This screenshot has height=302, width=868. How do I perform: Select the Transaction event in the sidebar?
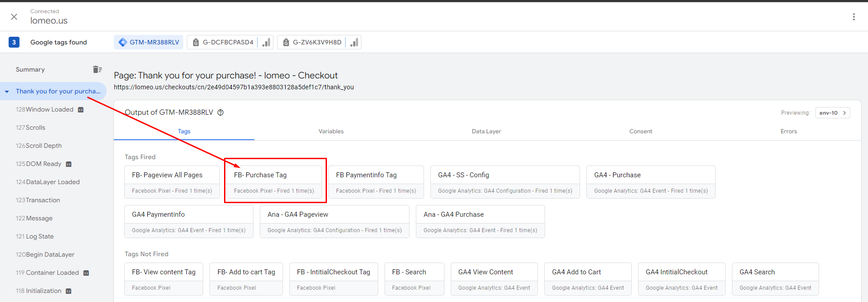pyautogui.click(x=43, y=200)
